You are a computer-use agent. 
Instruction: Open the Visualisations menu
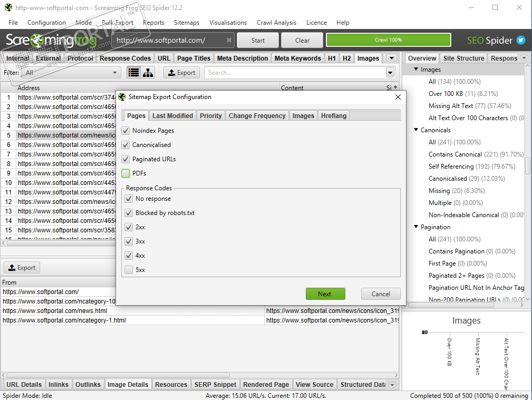coord(228,22)
